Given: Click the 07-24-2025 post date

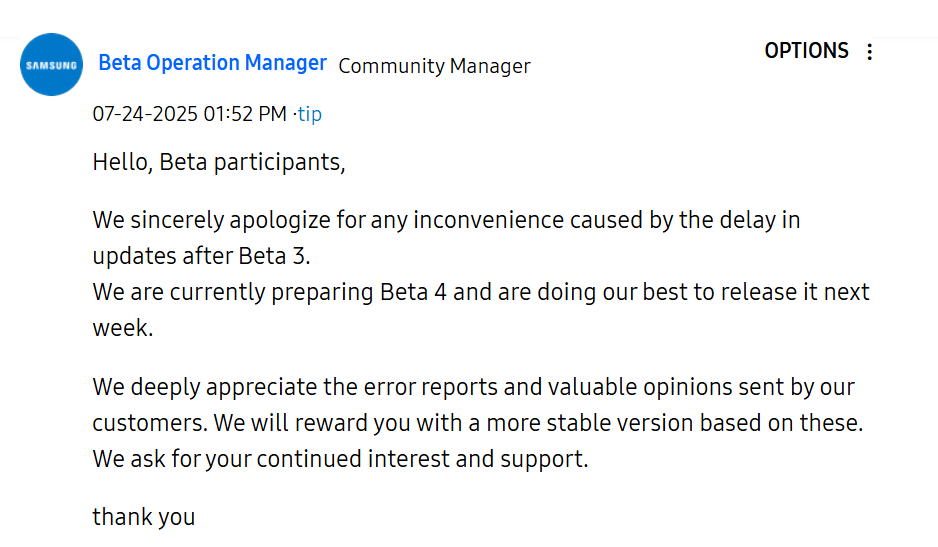Looking at the screenshot, I should [145, 114].
